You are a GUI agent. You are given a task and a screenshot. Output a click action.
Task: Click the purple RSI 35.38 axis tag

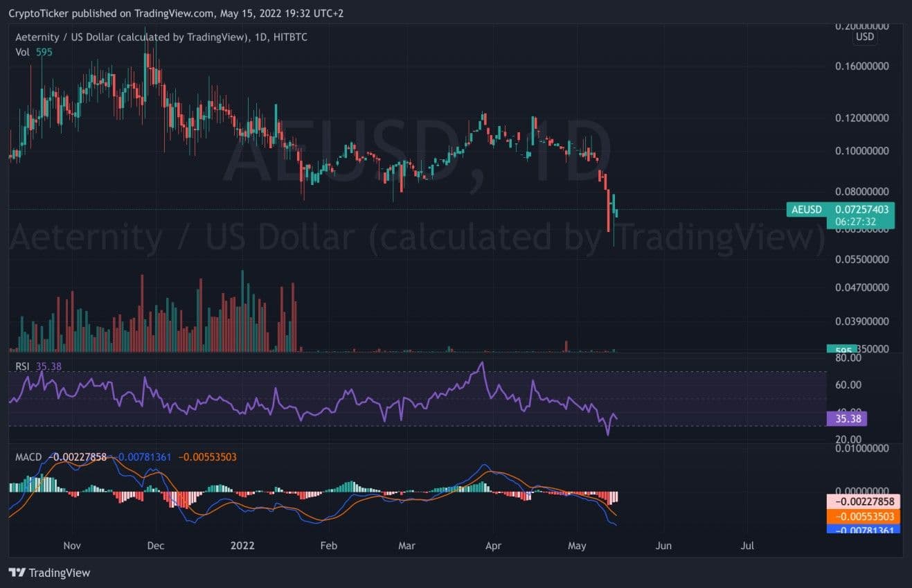[x=846, y=418]
